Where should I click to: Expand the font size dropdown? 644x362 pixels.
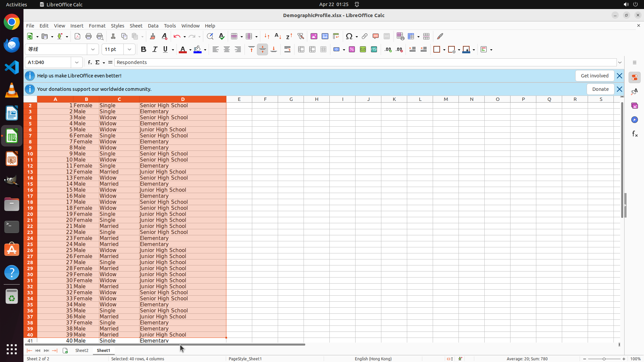pyautogui.click(x=129, y=50)
